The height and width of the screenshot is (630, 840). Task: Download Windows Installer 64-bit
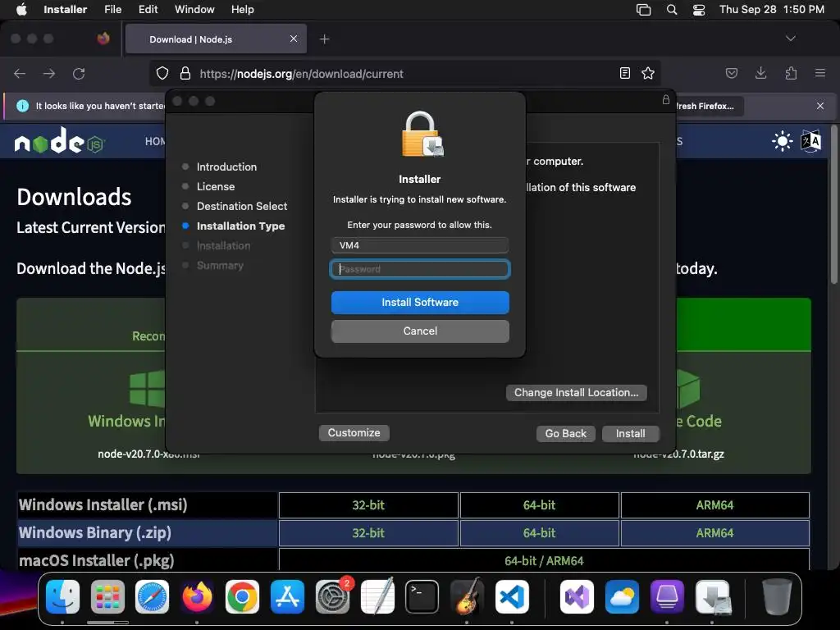point(540,505)
